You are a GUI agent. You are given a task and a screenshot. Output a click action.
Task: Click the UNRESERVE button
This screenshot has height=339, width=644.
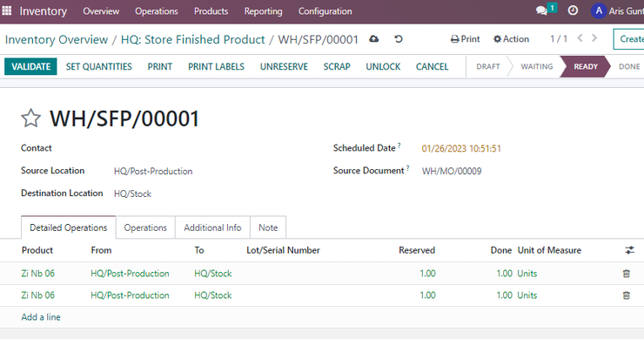[284, 66]
